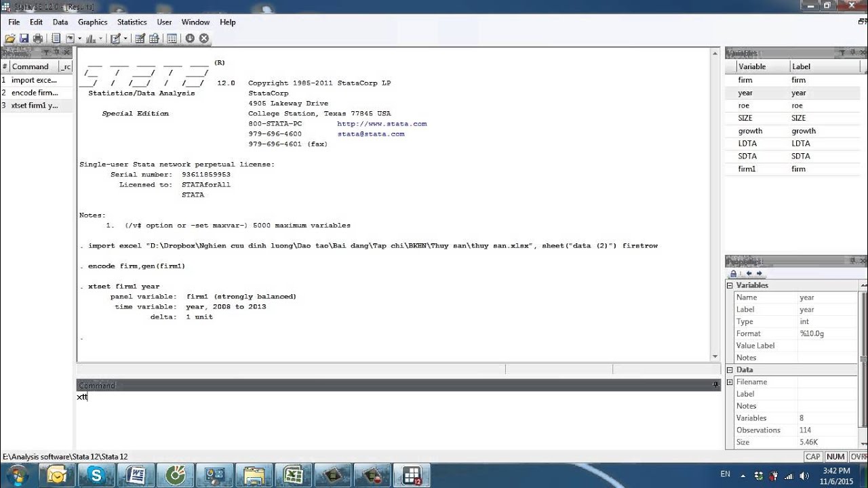Click the Variable column header
Screen dimensions: 868x488
tap(763, 66)
